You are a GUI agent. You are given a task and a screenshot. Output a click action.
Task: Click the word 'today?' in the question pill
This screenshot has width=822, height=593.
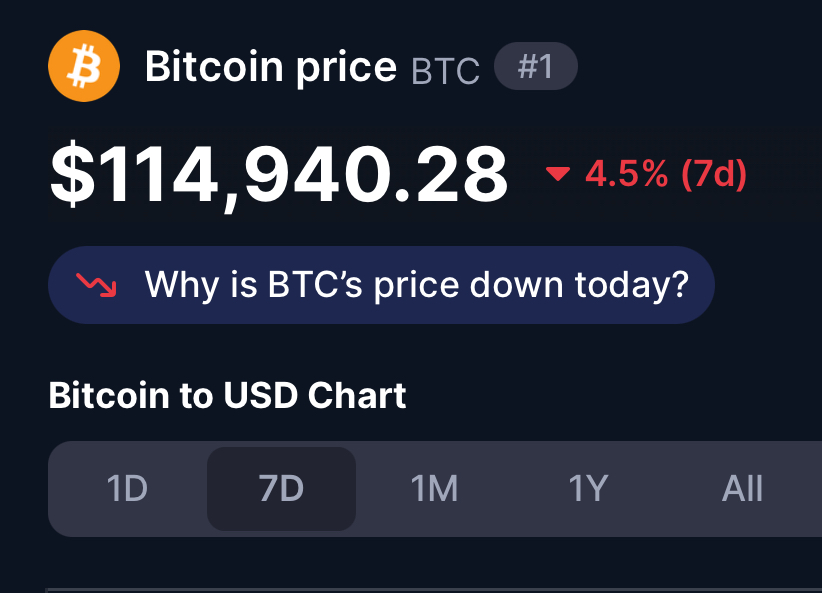coord(632,286)
